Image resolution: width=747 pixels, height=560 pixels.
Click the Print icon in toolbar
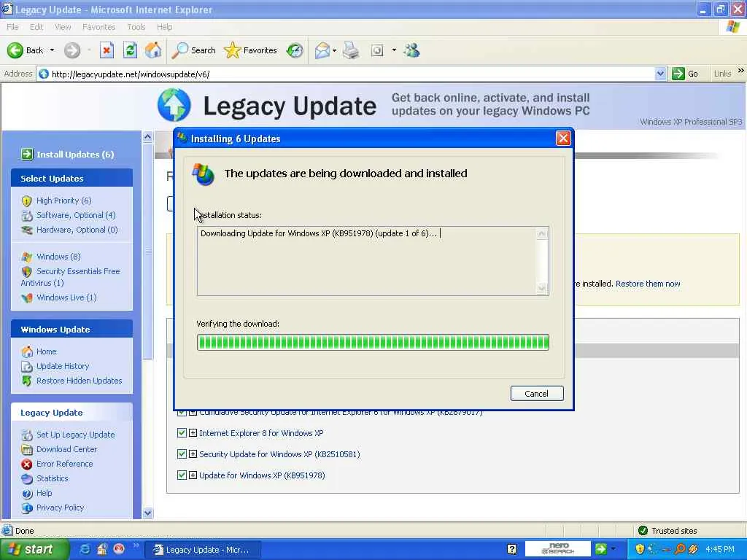(351, 50)
